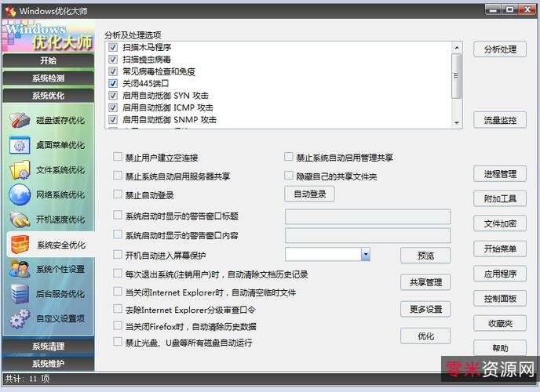540x392 pixels.
Task: Switch to 系统检测 section
Action: tap(48, 78)
